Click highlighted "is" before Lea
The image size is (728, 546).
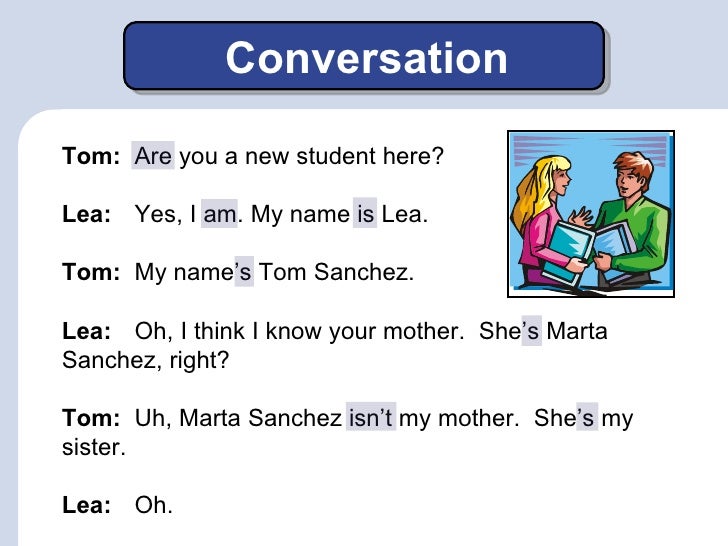pyautogui.click(x=365, y=214)
